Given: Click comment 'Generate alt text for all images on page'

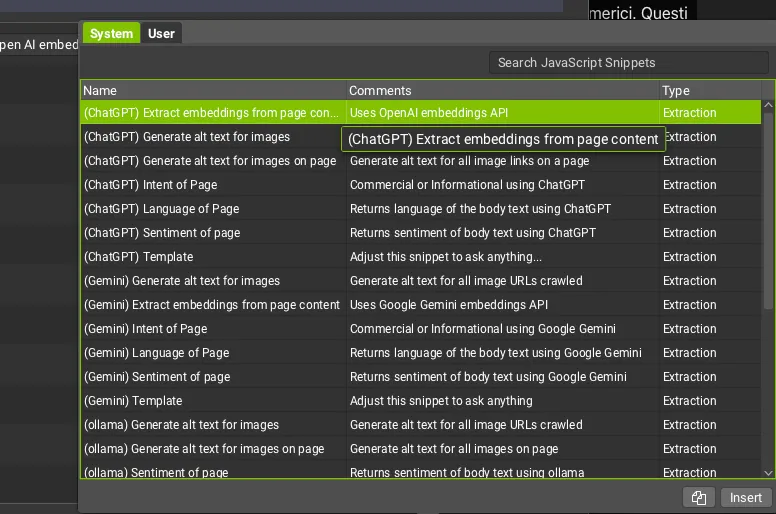Looking at the screenshot, I should (454, 449).
